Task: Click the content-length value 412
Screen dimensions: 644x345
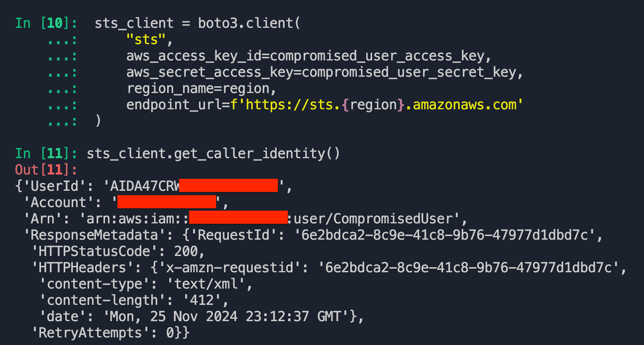Action: pos(202,300)
